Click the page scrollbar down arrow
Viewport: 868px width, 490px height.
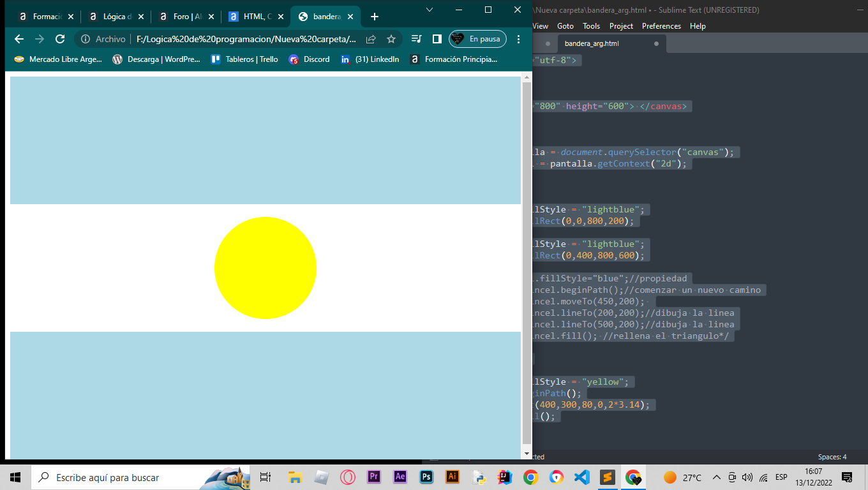(527, 454)
